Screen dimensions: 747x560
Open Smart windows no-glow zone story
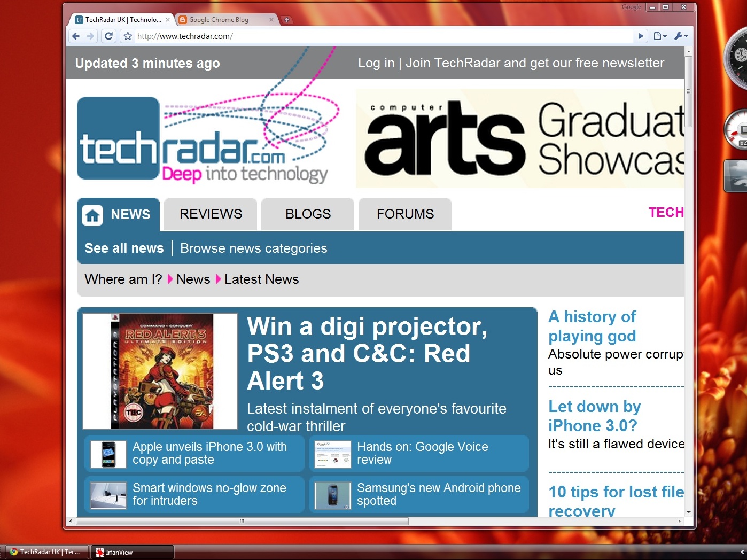pyautogui.click(x=209, y=494)
